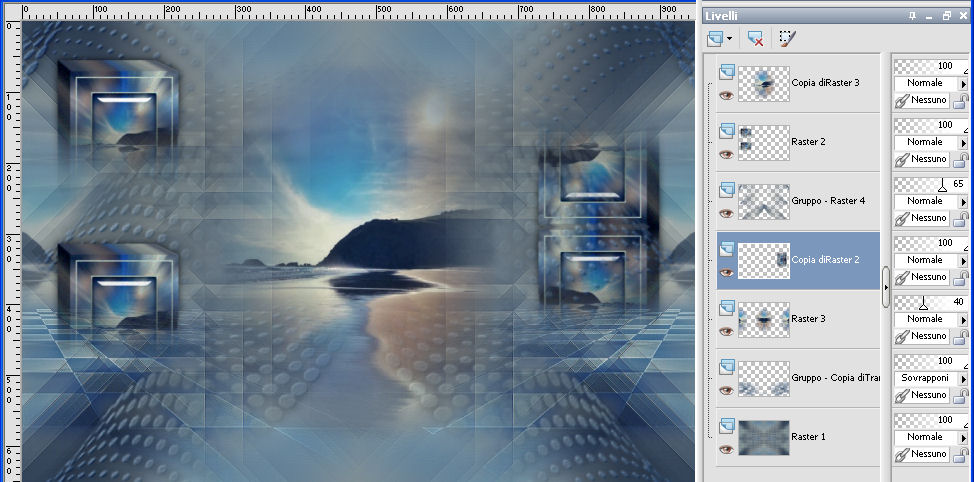This screenshot has width=974, height=482.
Task: Select the Raster 1 layer thumbnail
Action: coord(763,438)
